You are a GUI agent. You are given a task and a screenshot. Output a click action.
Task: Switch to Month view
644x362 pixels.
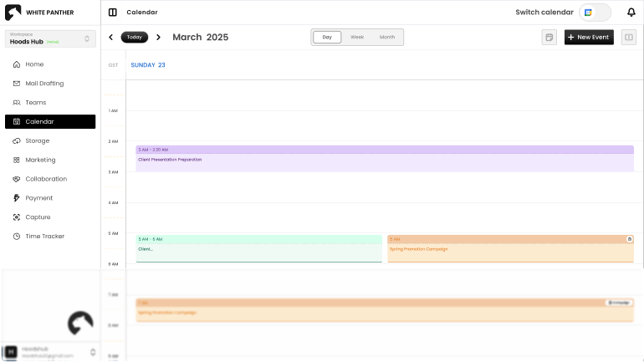pos(387,38)
